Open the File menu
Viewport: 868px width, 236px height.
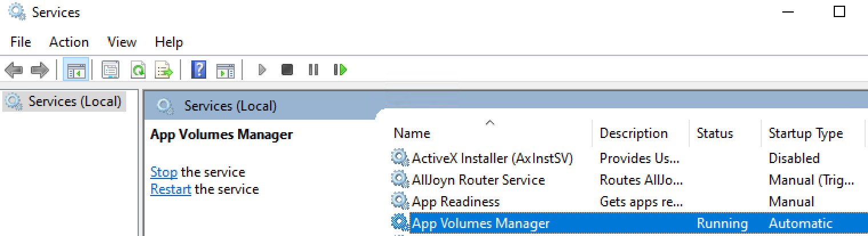pos(21,42)
